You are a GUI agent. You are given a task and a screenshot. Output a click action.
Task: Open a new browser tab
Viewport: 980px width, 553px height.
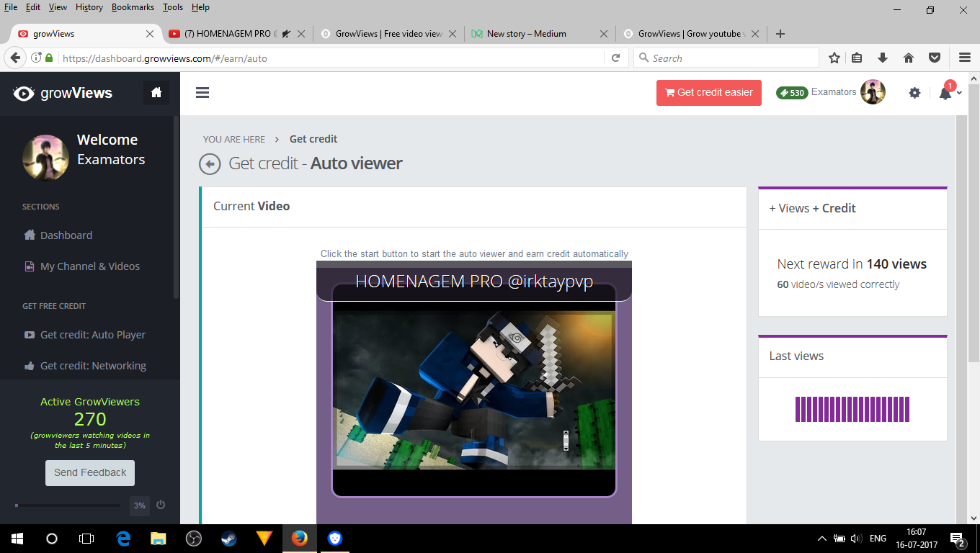pos(780,34)
